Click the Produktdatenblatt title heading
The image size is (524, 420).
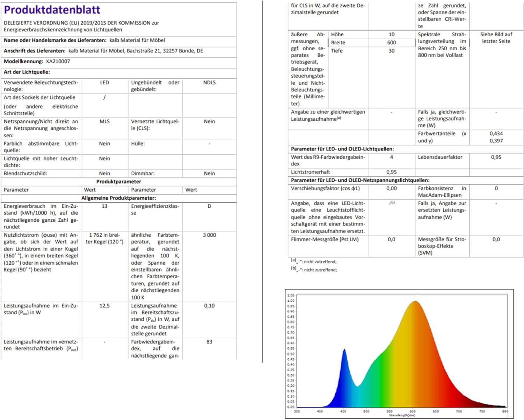[x=52, y=10]
